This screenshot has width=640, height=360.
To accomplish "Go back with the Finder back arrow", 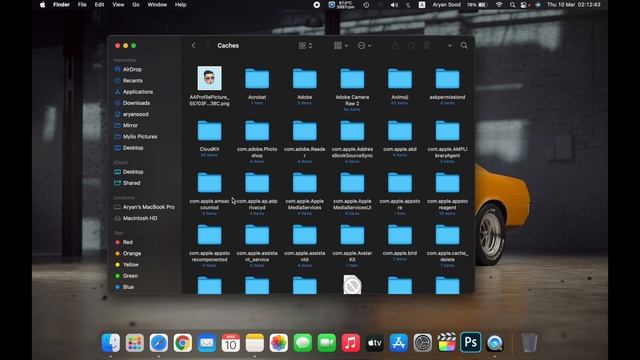I will (x=193, y=45).
